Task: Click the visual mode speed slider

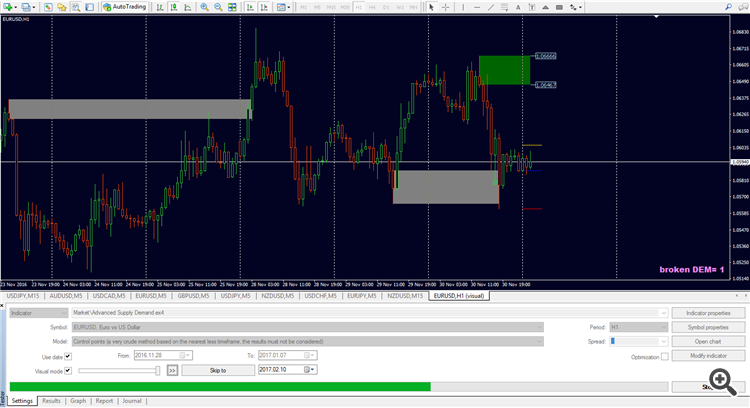Action: click(x=119, y=370)
